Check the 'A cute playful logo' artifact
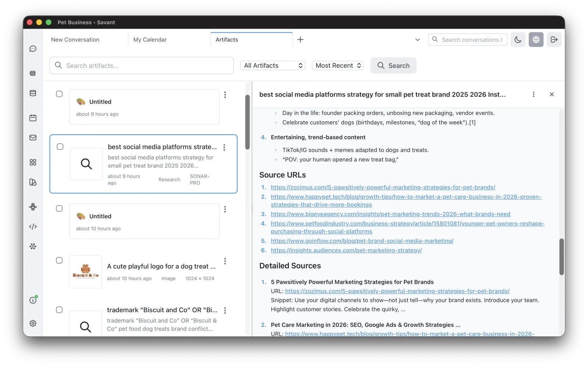Screen dimensions: 588x367 coord(59,260)
